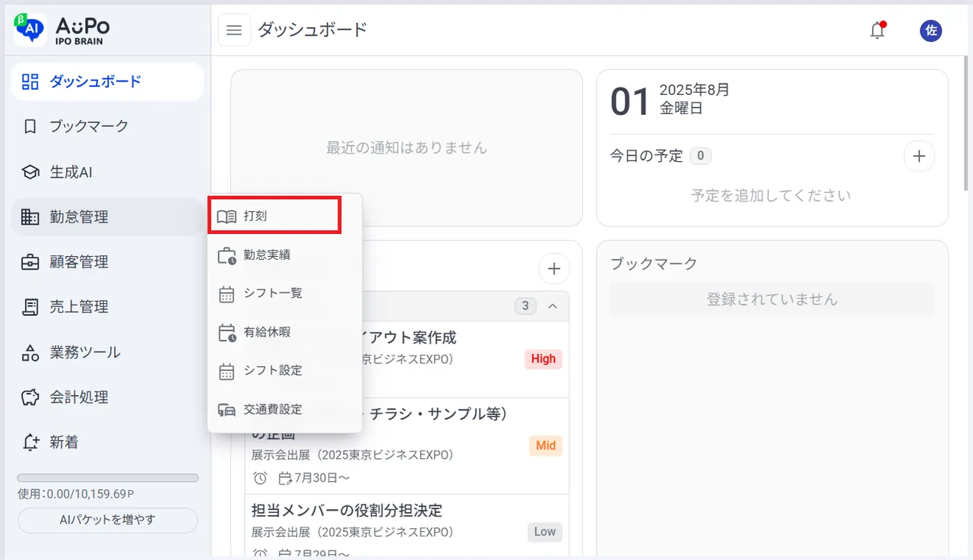Open 新着 in the sidebar
973x560 pixels.
[107, 442]
